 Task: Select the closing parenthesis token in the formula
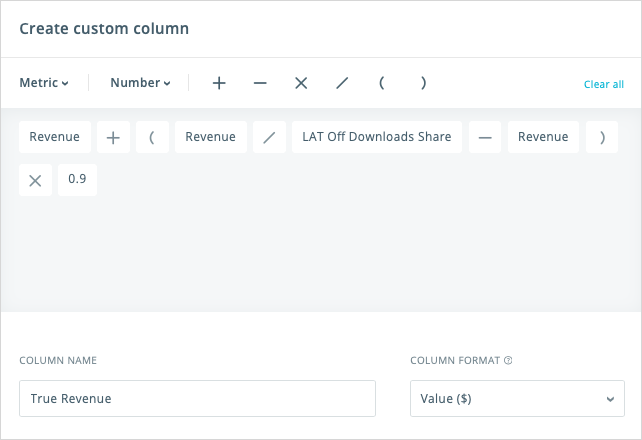(x=602, y=137)
